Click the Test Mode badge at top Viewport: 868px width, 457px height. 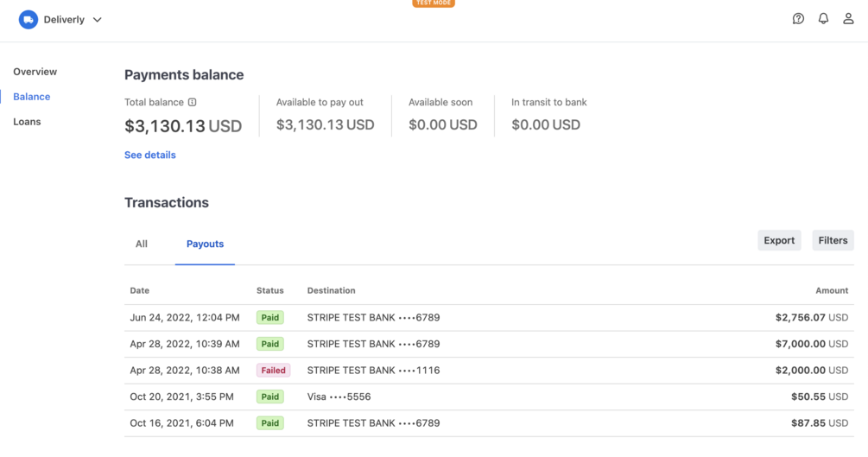click(x=434, y=3)
